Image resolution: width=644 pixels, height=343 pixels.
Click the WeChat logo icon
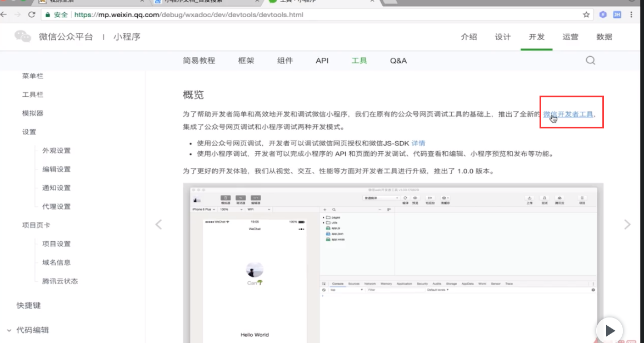coord(23,37)
